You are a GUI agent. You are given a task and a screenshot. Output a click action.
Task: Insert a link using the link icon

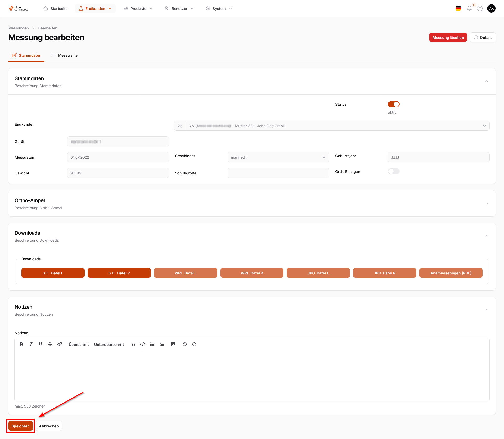pyautogui.click(x=59, y=344)
